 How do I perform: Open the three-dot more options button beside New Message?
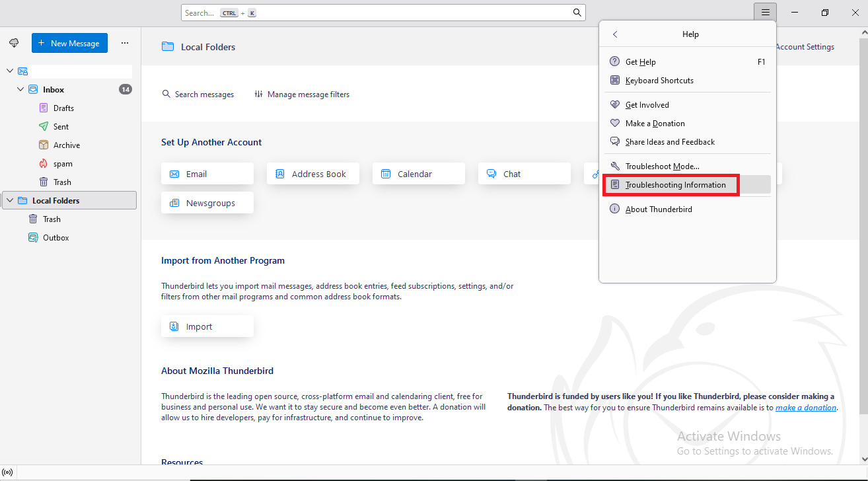[125, 43]
